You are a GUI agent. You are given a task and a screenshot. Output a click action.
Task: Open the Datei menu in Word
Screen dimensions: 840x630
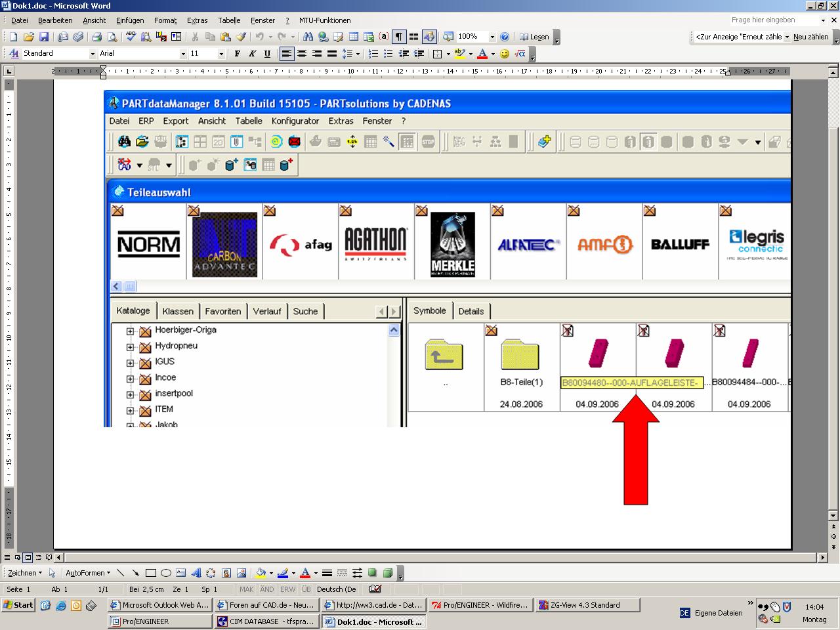[x=20, y=20]
